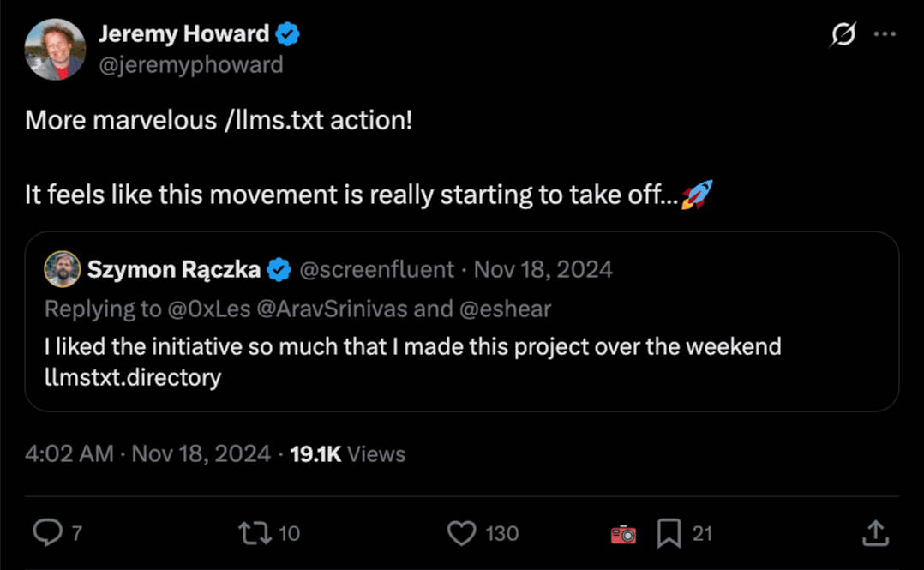The height and width of the screenshot is (570, 924).
Task: Open Jeremy Howard's profile name link
Action: pos(183,34)
